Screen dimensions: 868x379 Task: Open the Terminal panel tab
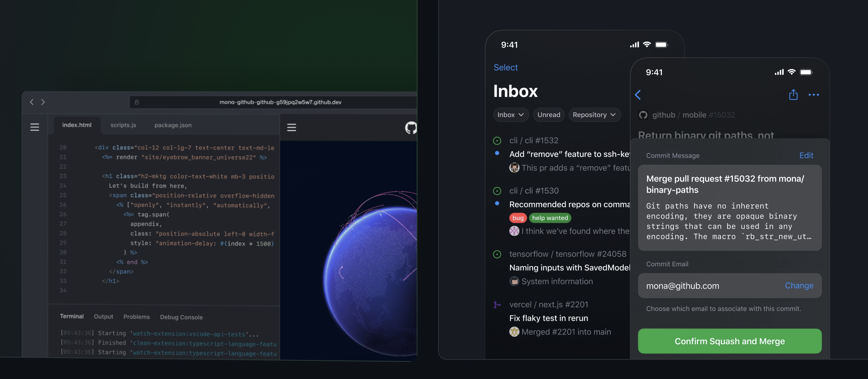click(x=72, y=316)
